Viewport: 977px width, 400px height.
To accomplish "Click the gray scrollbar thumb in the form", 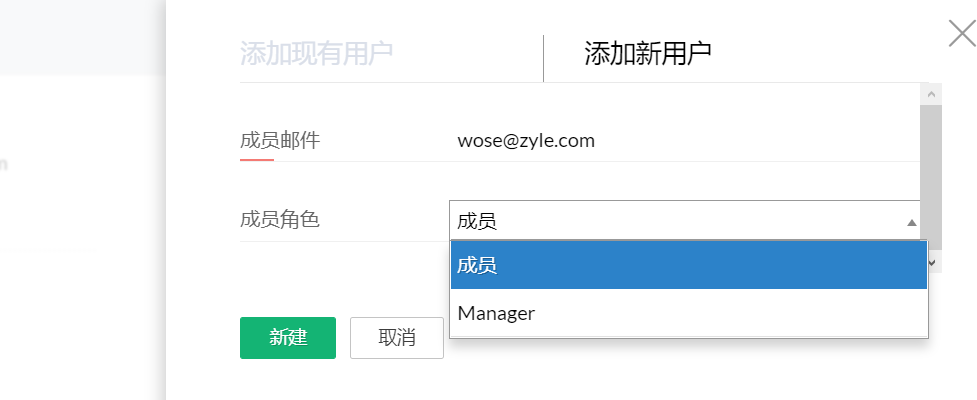I will click(931, 178).
